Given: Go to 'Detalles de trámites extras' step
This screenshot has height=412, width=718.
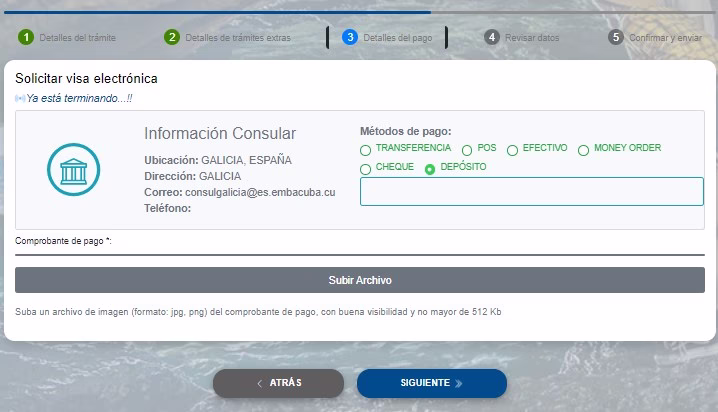Looking at the screenshot, I should tap(227, 38).
